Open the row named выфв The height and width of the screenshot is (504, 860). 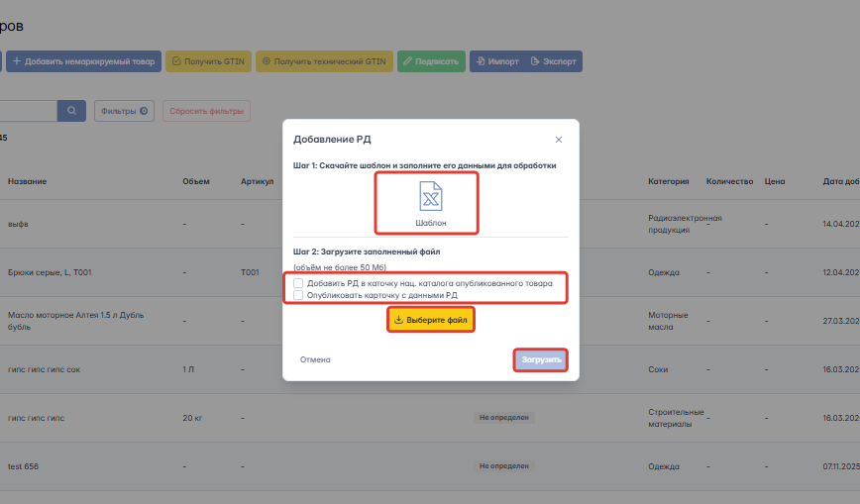18,224
